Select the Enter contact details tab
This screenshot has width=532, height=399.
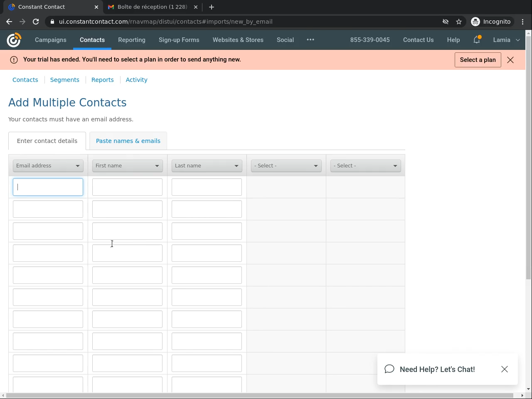tap(47, 141)
